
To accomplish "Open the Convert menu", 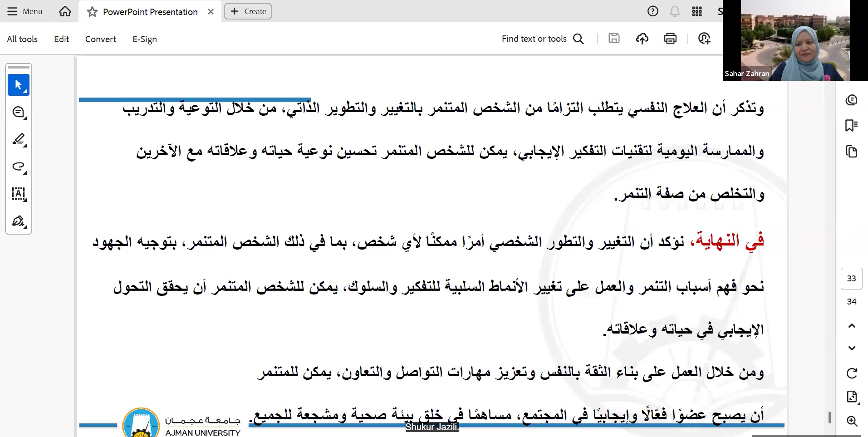I will pyautogui.click(x=101, y=39).
